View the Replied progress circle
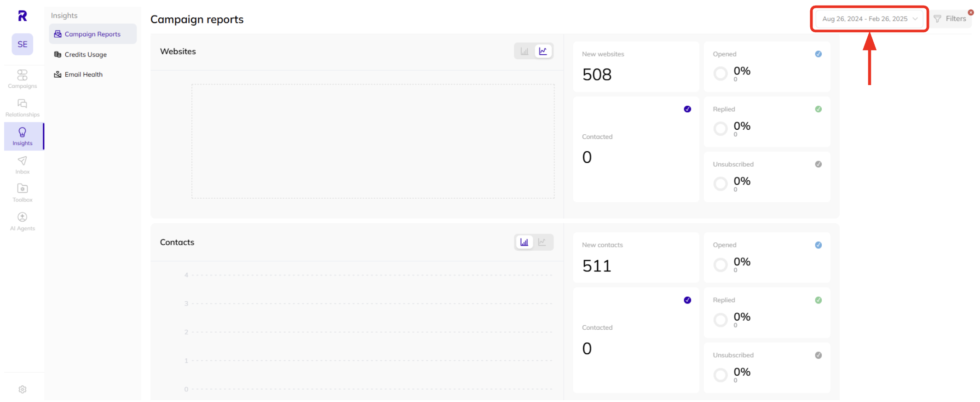980x402 pixels. pyautogui.click(x=721, y=128)
